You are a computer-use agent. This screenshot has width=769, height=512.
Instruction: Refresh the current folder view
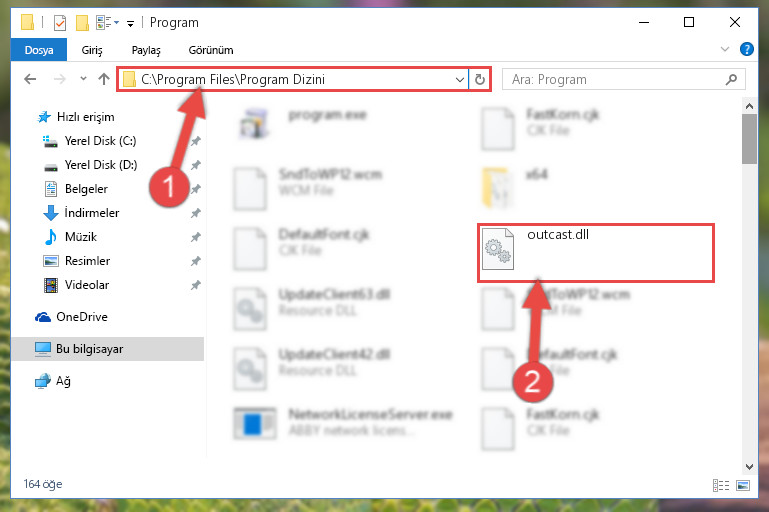click(480, 79)
